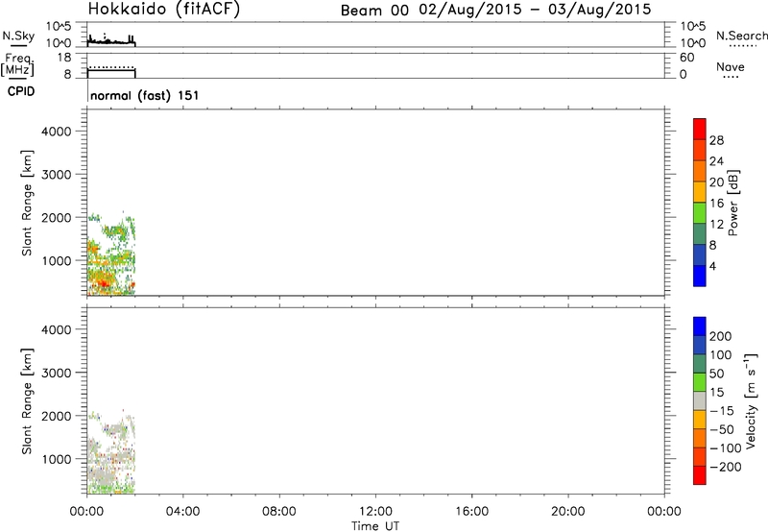Viewport: 768px width, 532px height.
Task: Click the '08:00' time axis label
Action: coord(279,512)
